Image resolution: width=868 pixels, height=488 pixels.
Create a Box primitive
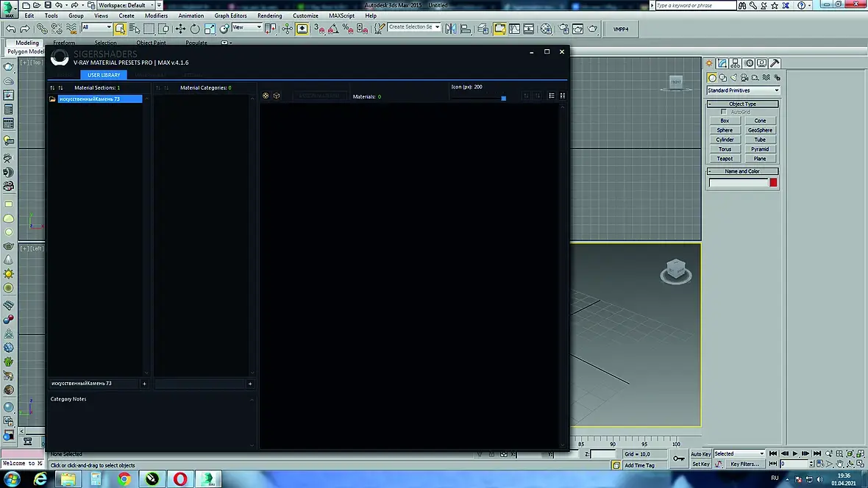point(725,121)
